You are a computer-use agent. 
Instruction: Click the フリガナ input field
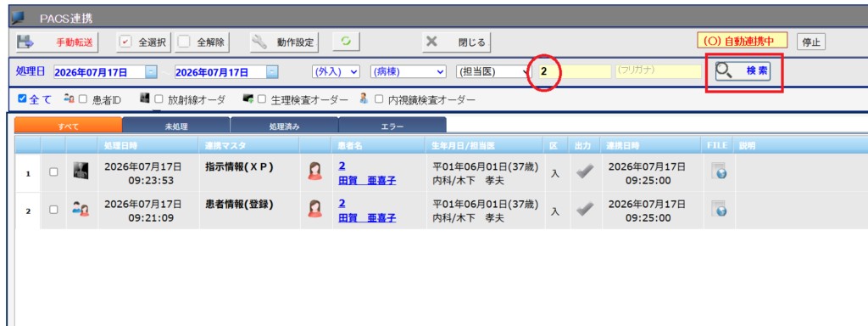click(658, 71)
